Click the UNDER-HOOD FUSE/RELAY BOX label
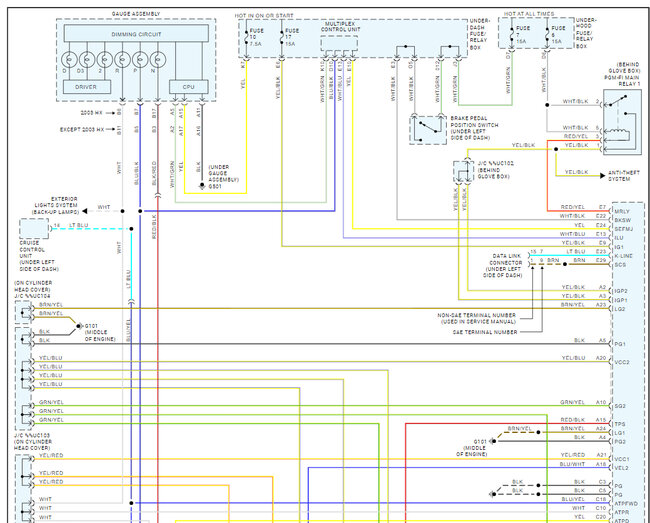 coord(586,33)
